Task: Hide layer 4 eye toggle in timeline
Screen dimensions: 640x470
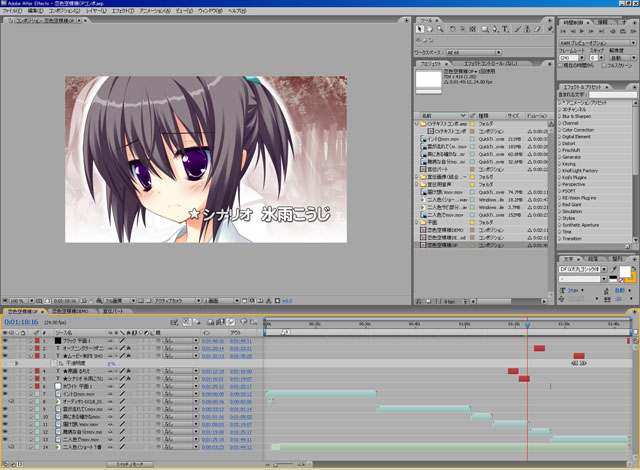Action: pos(5,371)
